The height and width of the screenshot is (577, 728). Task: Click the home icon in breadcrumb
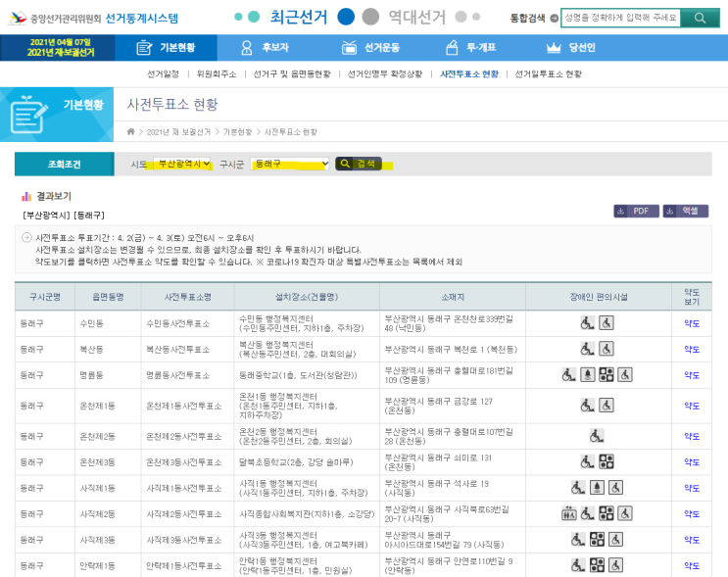pos(131,132)
